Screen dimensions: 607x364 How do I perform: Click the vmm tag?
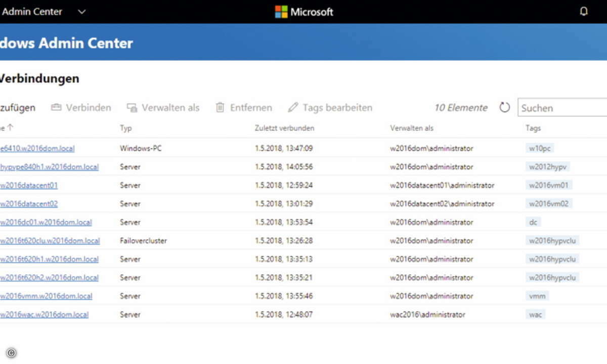tap(537, 296)
